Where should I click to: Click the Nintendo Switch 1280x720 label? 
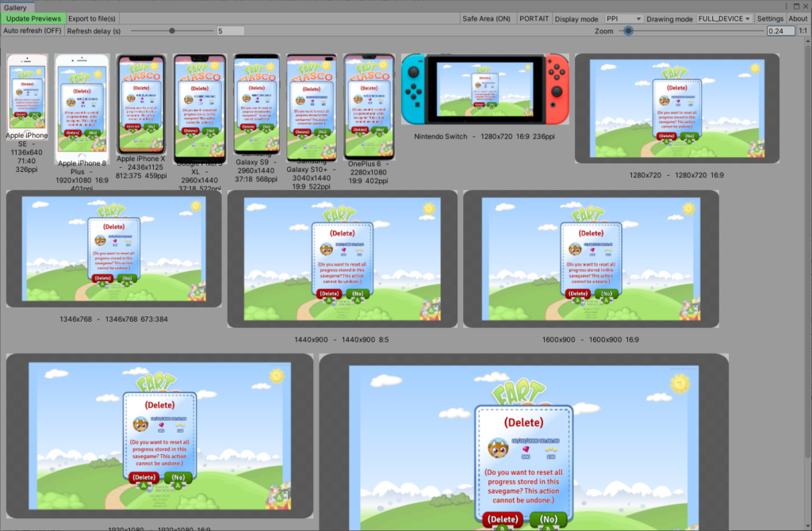click(485, 136)
